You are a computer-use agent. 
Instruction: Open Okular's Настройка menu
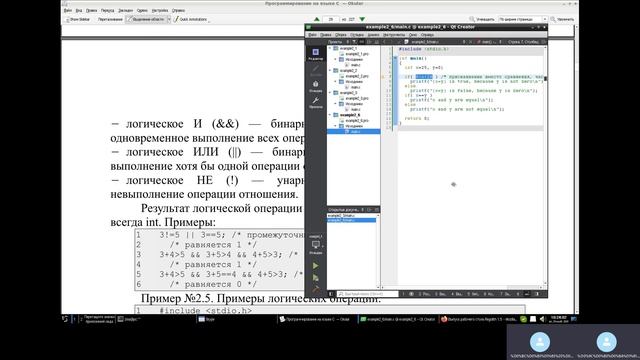point(160,10)
